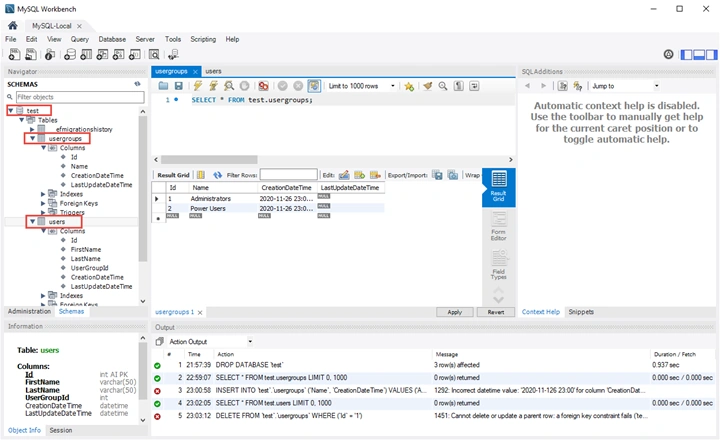
Task: Go to the home screen tab
Action: [13, 26]
